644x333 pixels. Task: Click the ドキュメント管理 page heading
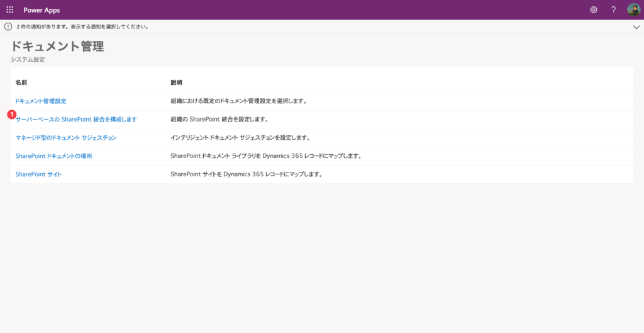57,47
